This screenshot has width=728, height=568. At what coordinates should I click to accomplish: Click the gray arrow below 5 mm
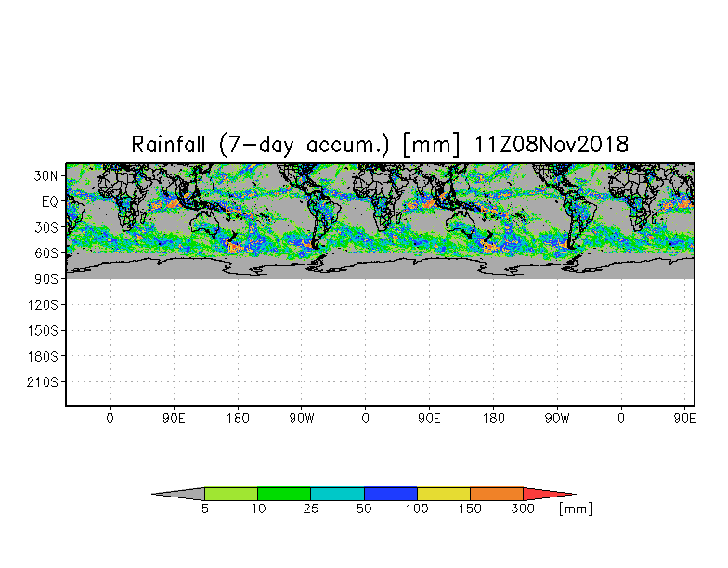pos(178,494)
